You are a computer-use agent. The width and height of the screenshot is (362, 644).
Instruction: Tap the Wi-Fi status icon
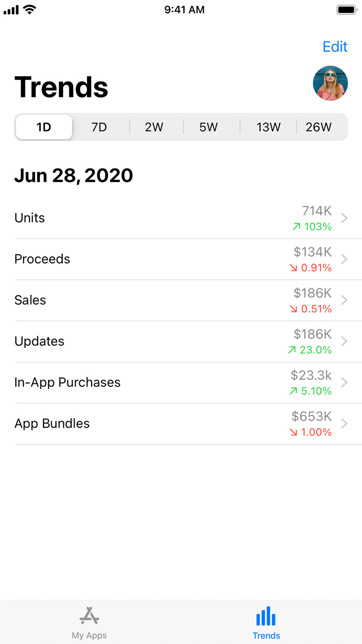[30, 9]
